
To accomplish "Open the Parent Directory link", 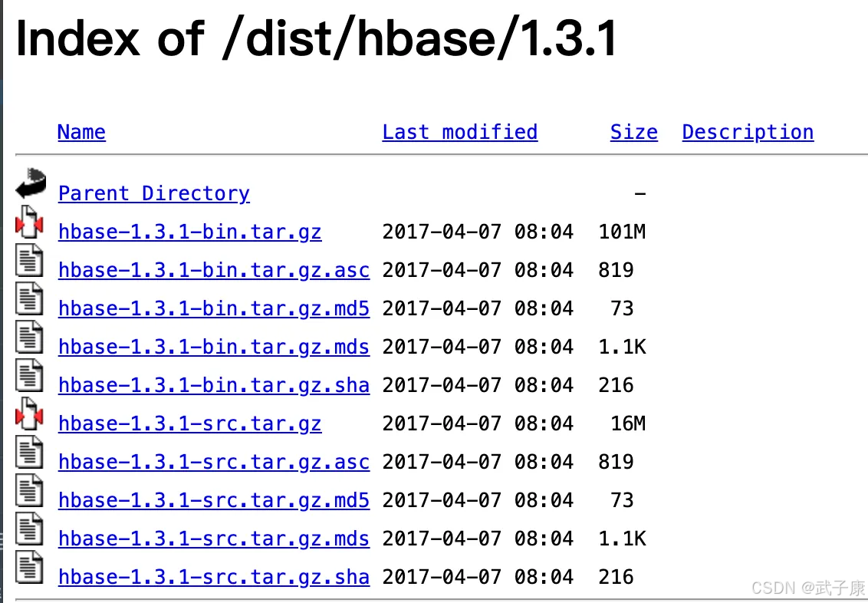I will pos(153,193).
